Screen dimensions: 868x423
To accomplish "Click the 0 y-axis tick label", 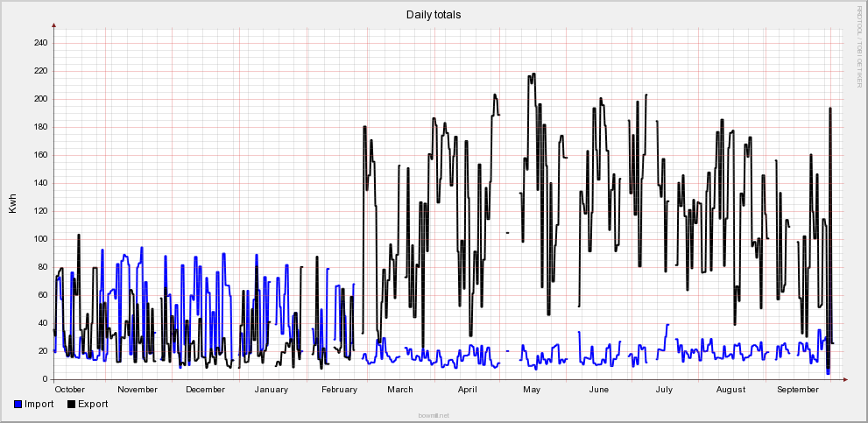I will pyautogui.click(x=46, y=379).
